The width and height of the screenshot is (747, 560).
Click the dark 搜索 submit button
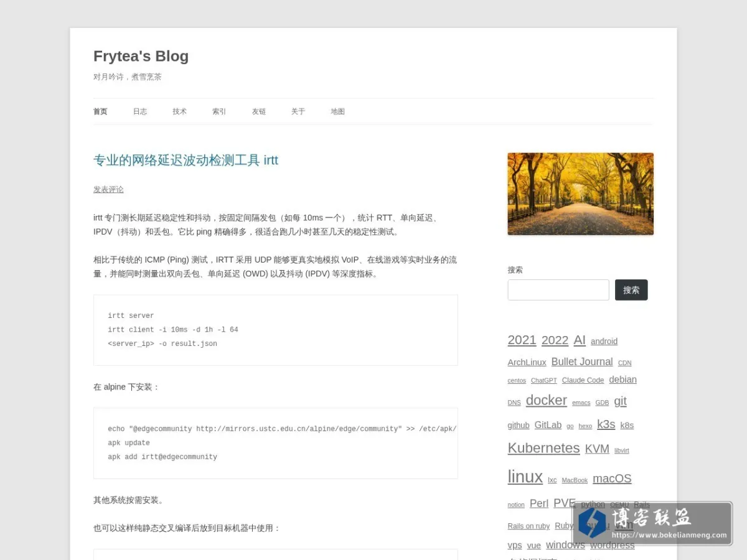pos(631,290)
